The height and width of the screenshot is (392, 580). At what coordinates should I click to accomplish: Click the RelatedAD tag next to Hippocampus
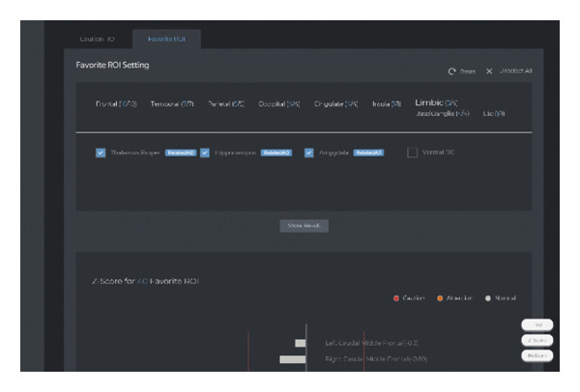276,153
